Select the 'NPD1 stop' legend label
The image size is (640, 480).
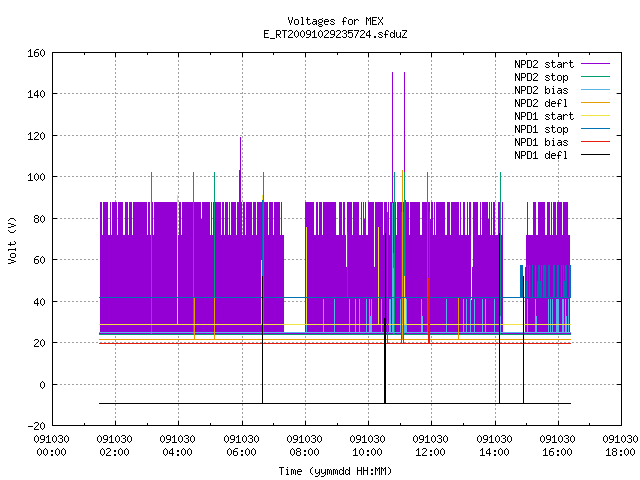[x=541, y=129]
